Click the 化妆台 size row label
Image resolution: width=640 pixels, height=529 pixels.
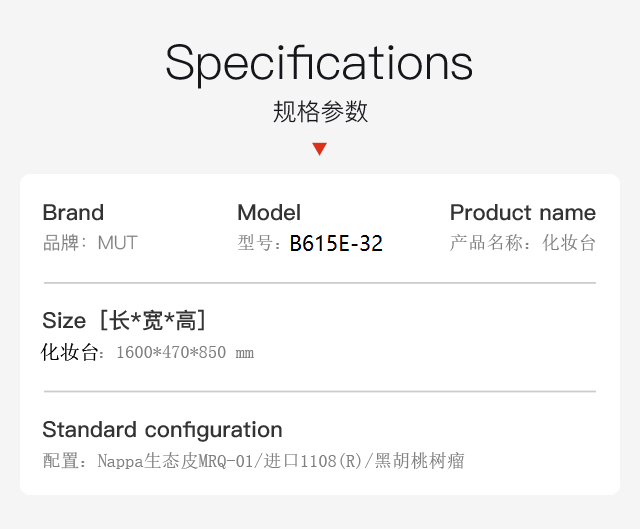pos(69,352)
